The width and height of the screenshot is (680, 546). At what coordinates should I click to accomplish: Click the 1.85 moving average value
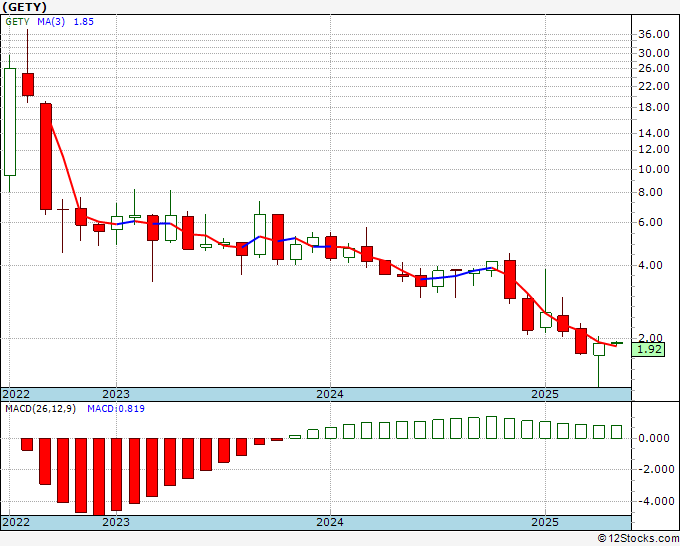(x=83, y=22)
